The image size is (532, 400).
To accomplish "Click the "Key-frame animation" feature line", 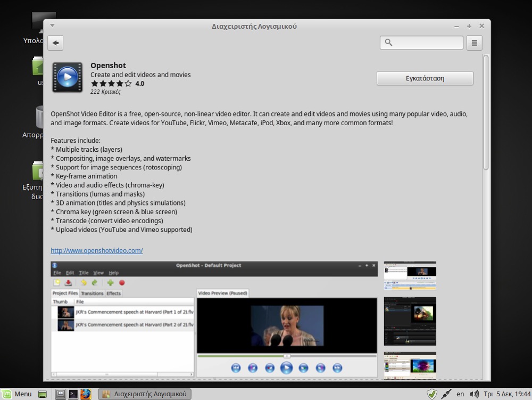I will pyautogui.click(x=84, y=176).
